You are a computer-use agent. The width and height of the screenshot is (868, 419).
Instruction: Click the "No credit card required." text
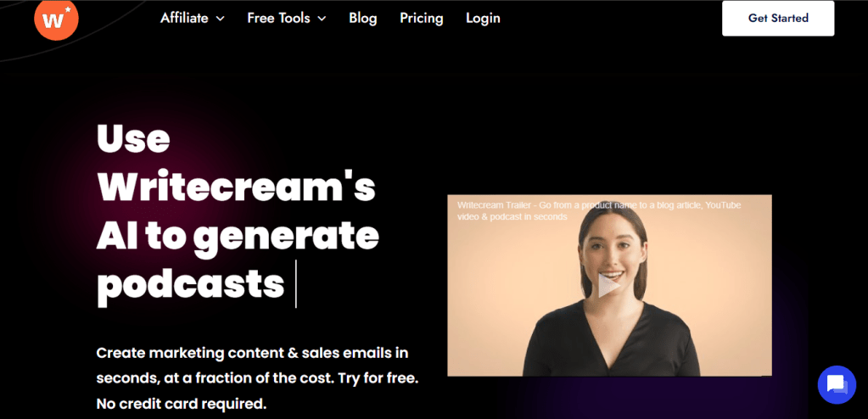[181, 404]
